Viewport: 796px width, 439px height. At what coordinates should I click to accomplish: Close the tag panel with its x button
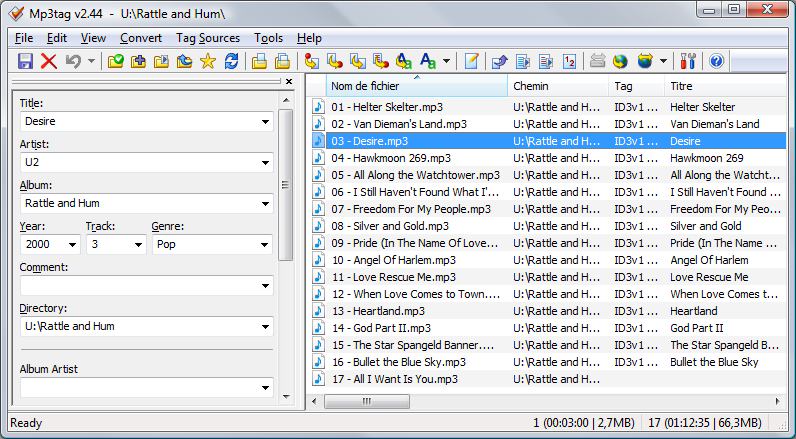[x=289, y=81]
